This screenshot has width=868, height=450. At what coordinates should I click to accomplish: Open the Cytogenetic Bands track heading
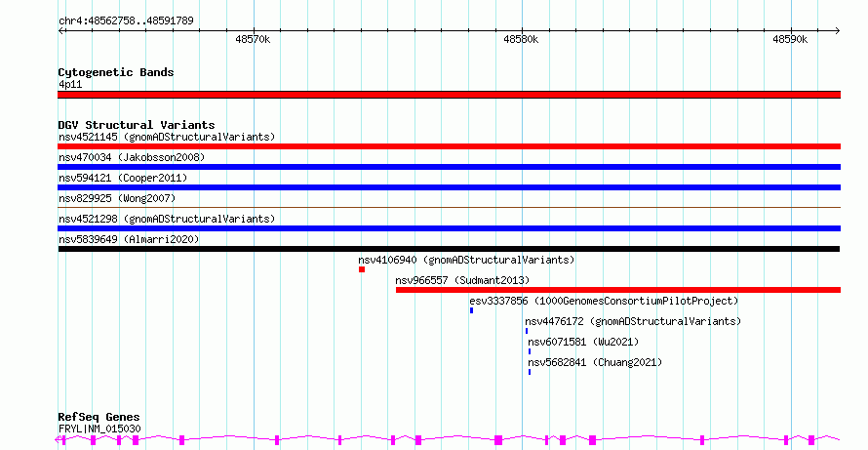point(116,72)
